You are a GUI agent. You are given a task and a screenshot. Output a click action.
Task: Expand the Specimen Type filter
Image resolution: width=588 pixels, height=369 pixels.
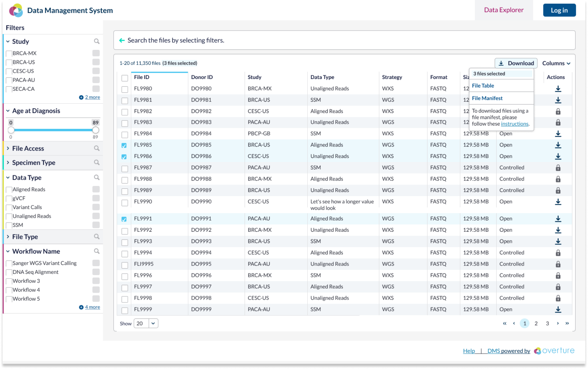click(x=8, y=162)
